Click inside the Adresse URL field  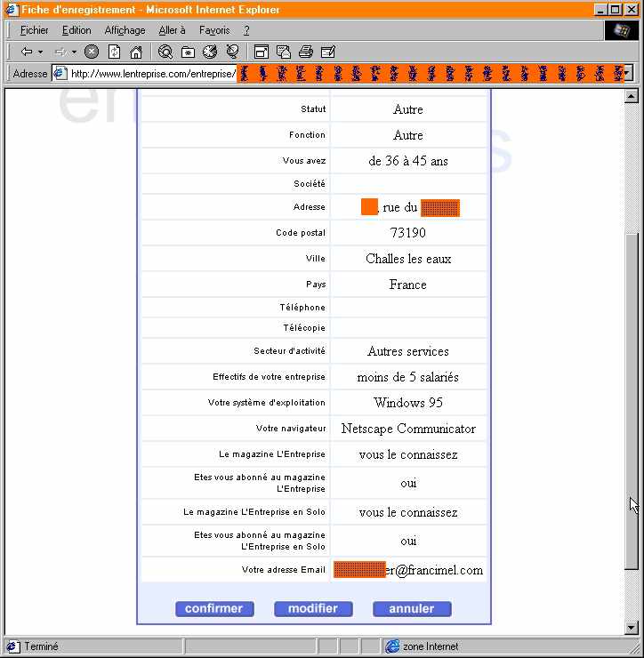[338, 74]
